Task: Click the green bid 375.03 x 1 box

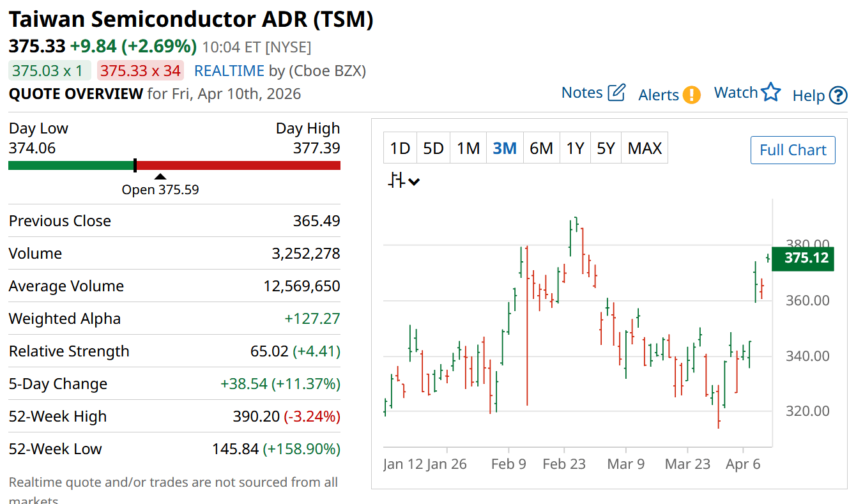Action: tap(51, 70)
